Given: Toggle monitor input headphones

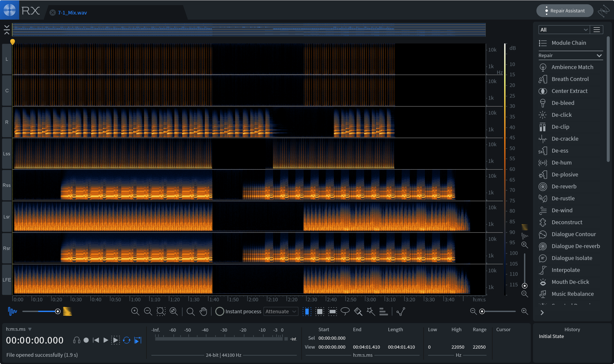Looking at the screenshot, I should [77, 340].
